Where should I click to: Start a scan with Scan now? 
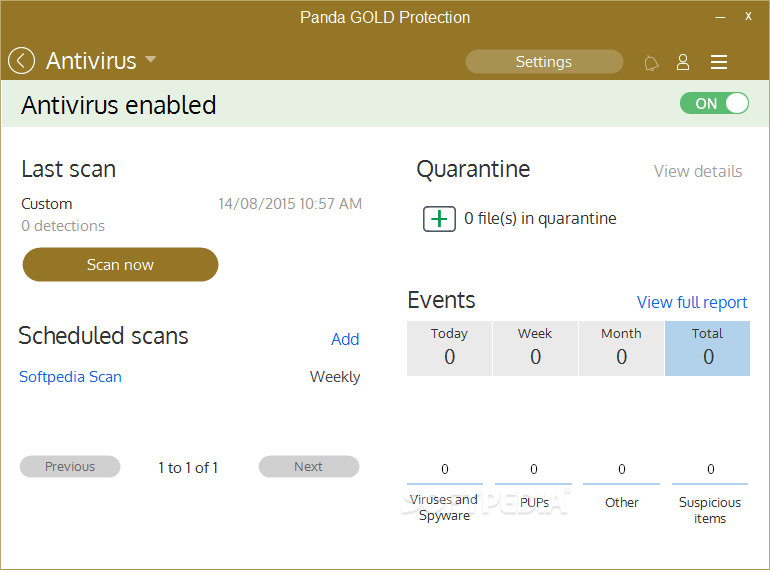pos(120,265)
